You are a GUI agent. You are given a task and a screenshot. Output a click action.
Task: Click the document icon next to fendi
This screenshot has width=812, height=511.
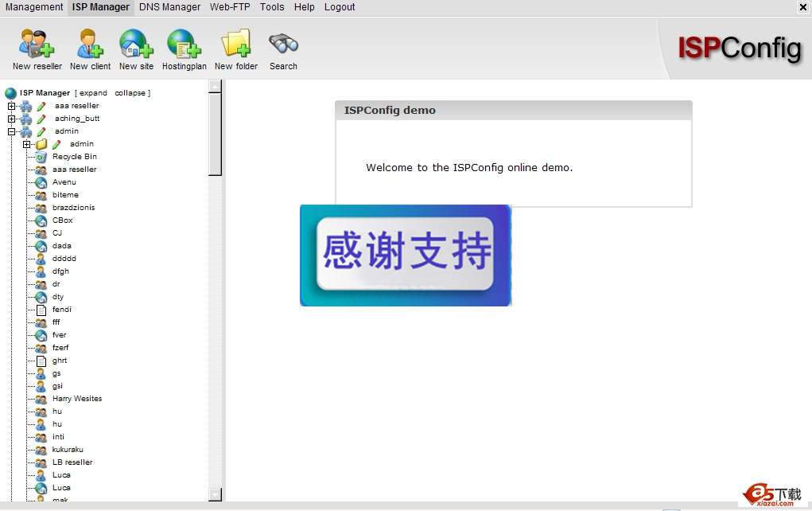point(41,310)
